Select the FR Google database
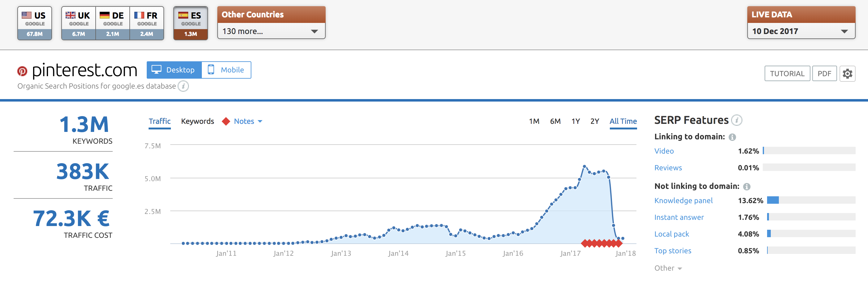 coord(147,23)
